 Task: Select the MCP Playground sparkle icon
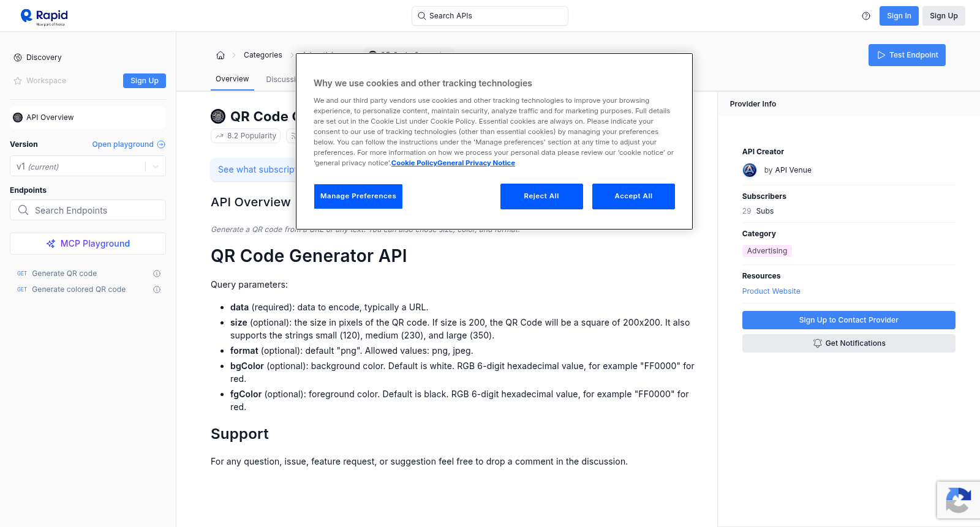coord(51,244)
